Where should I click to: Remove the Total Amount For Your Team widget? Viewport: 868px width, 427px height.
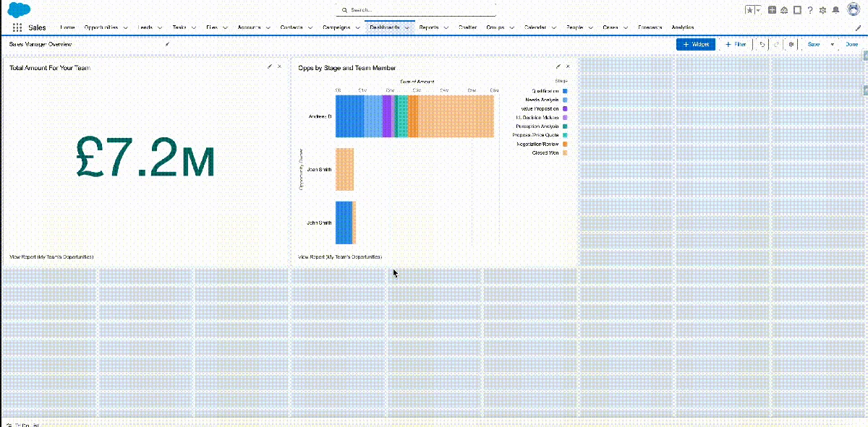pos(280,66)
